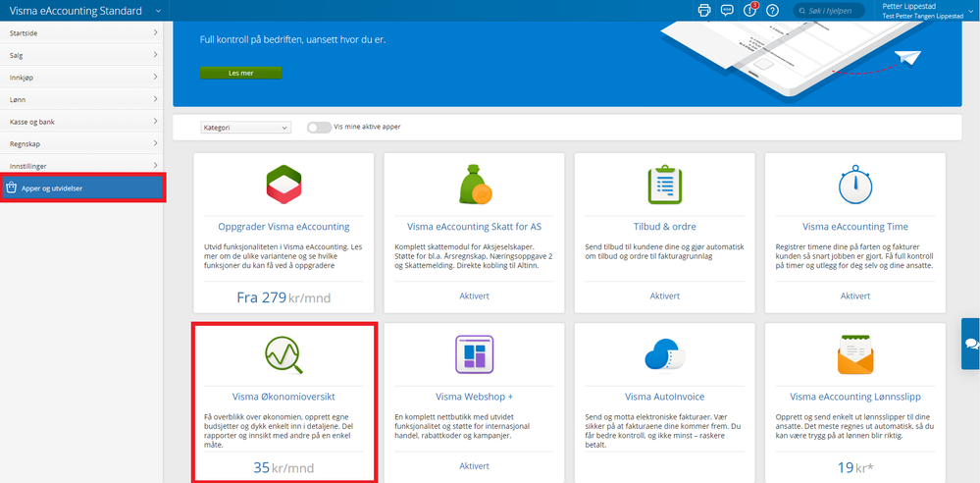Open the Tilbud & ordre title link
This screenshot has width=980, height=483.
tap(664, 227)
